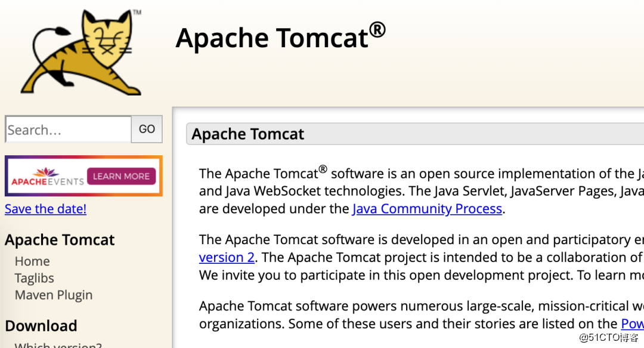Follow the Java Community Process link
This screenshot has width=644, height=348.
[x=427, y=208]
